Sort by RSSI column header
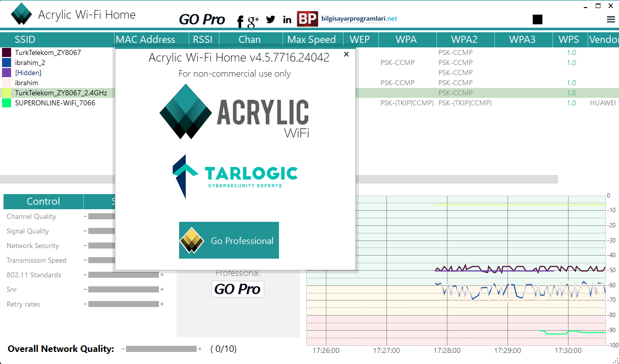Screen dimensions: 619x364 click(x=203, y=39)
